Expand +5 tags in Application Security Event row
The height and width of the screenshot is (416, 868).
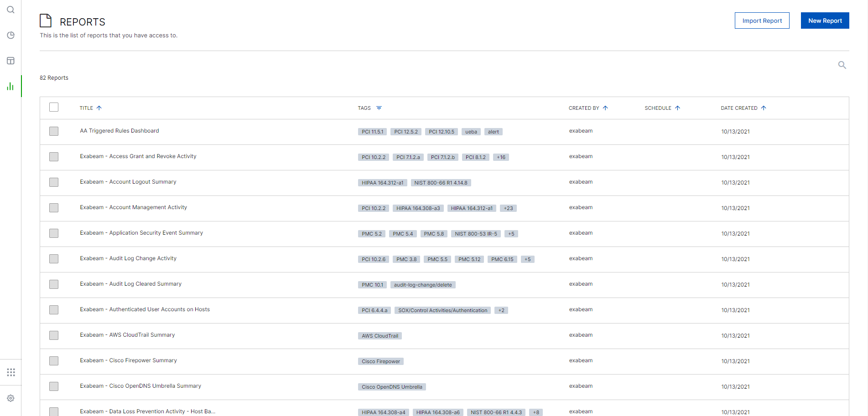(511, 234)
